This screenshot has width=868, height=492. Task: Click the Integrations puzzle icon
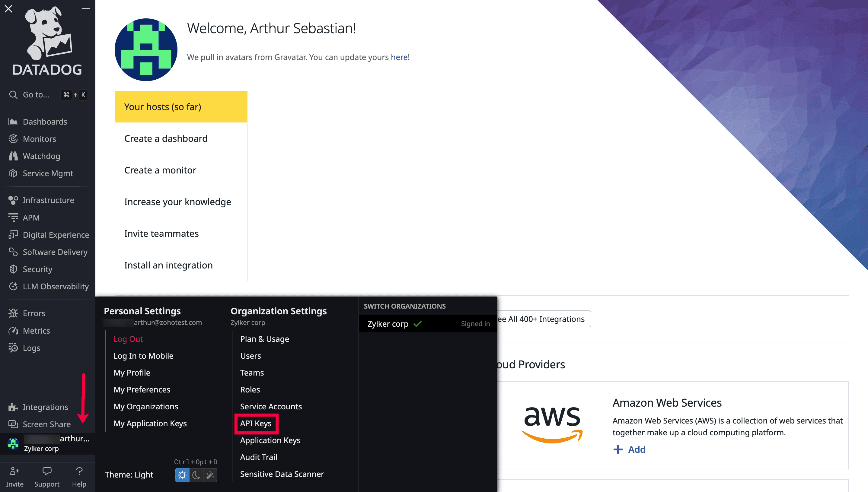13,407
